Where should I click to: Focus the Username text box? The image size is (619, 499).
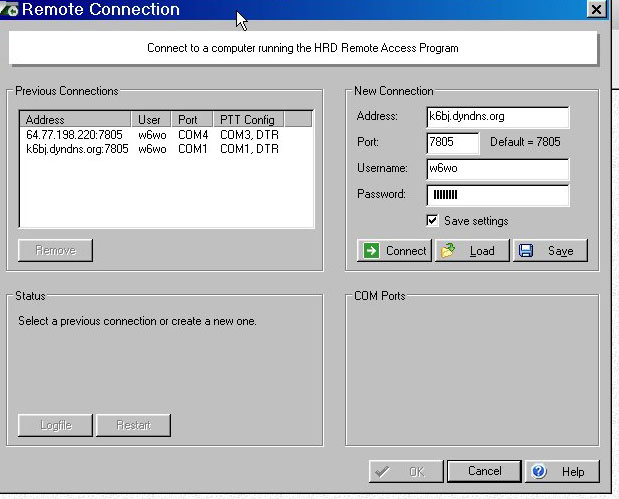[x=497, y=168]
